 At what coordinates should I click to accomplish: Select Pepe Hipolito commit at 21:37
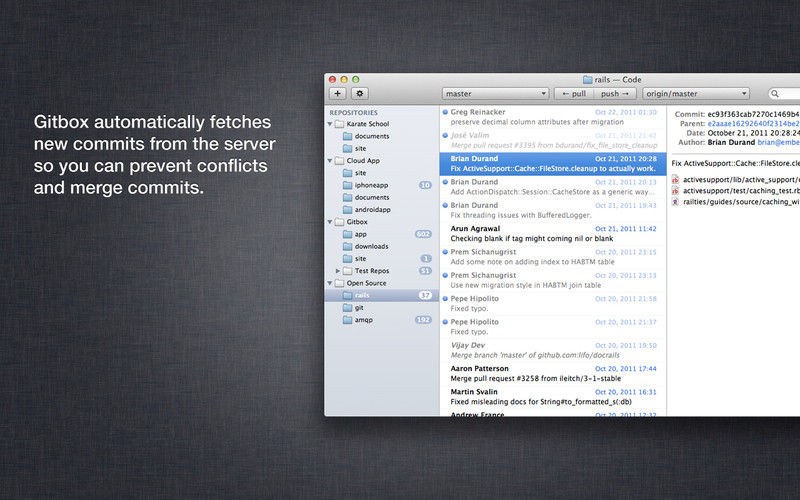553,327
